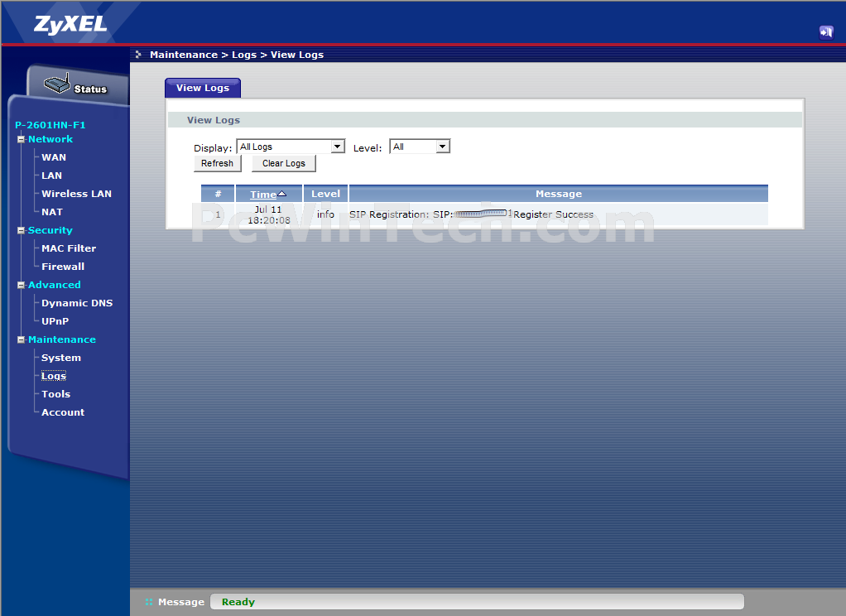Viewport: 846px width, 616px height.
Task: Click the Logs menu link
Action: click(54, 376)
